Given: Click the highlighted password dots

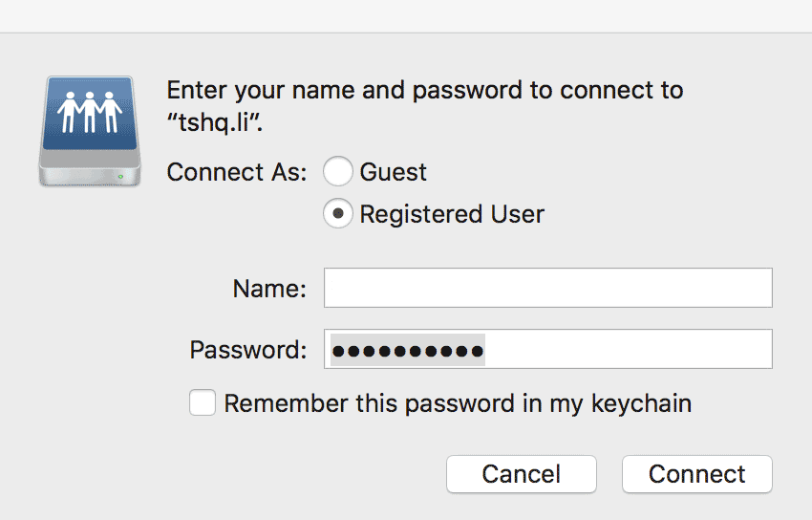Looking at the screenshot, I should coord(408,351).
